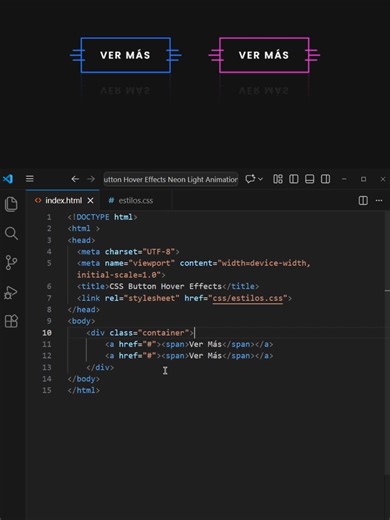390x520 pixels.
Task: Open editor More Actions ellipsis
Action: [379, 200]
